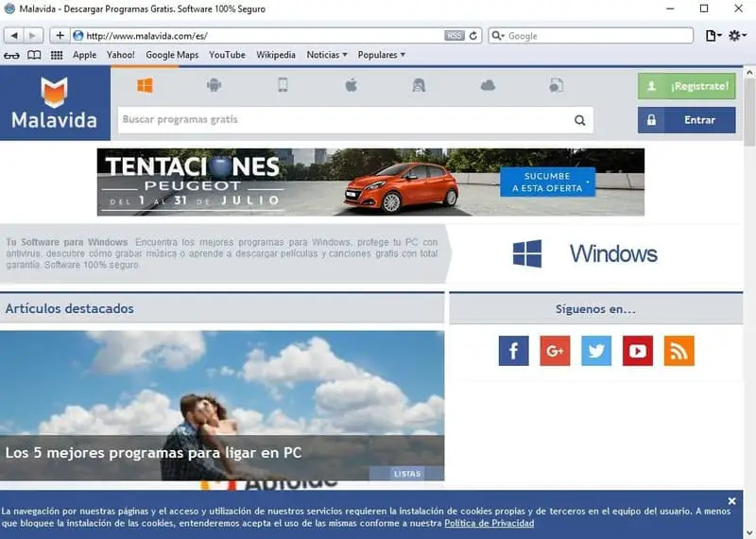Open the Google Maps bookmark
This screenshot has height=539, width=756.
(x=172, y=55)
